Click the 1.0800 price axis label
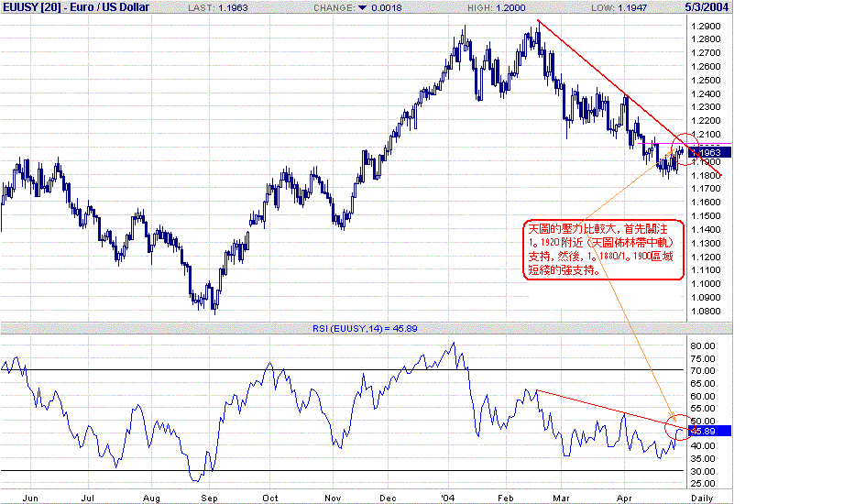This screenshot has height=504, width=844. point(706,312)
